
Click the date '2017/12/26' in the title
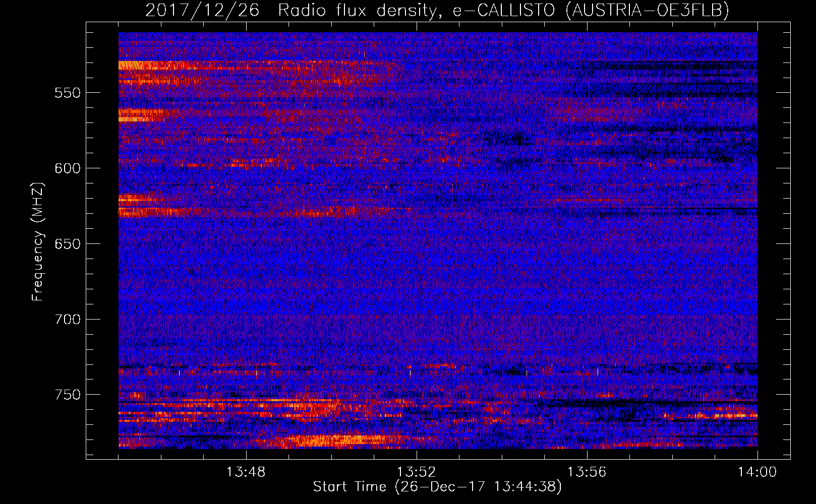[202, 10]
